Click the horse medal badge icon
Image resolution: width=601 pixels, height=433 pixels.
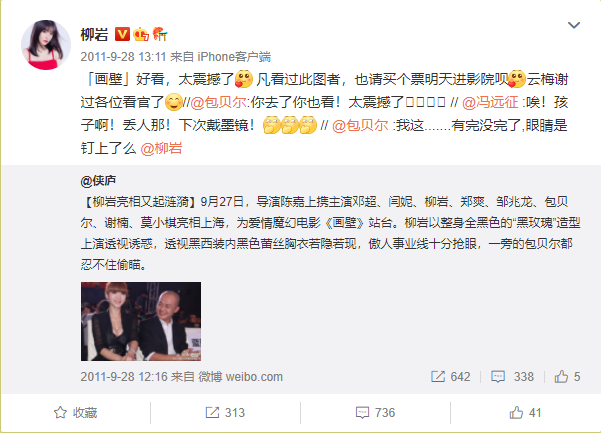point(160,34)
